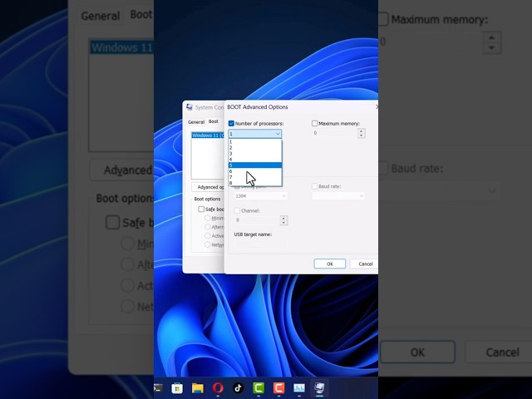Click the Advanced options button

point(208,187)
